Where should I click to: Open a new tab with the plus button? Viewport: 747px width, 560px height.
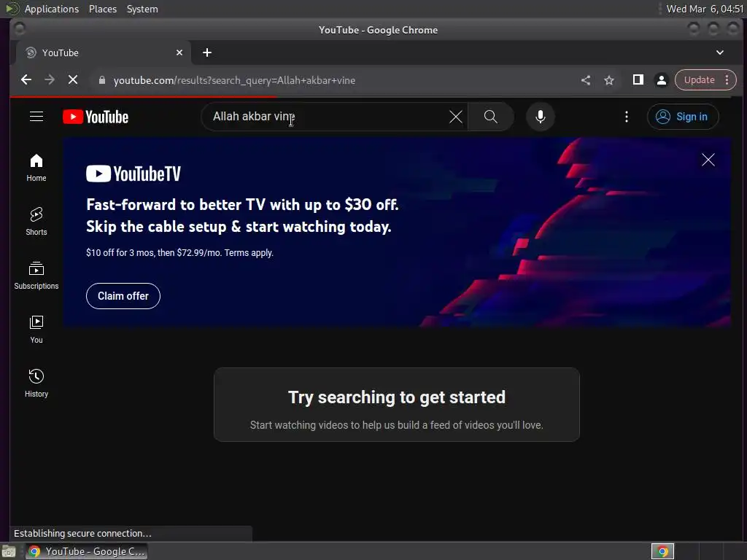pyautogui.click(x=206, y=52)
